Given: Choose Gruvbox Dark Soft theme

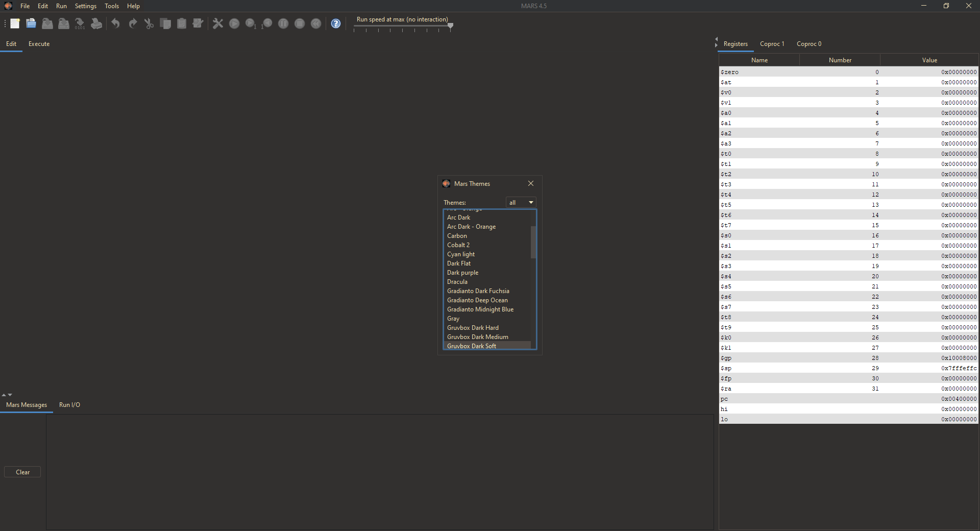Looking at the screenshot, I should (x=487, y=346).
